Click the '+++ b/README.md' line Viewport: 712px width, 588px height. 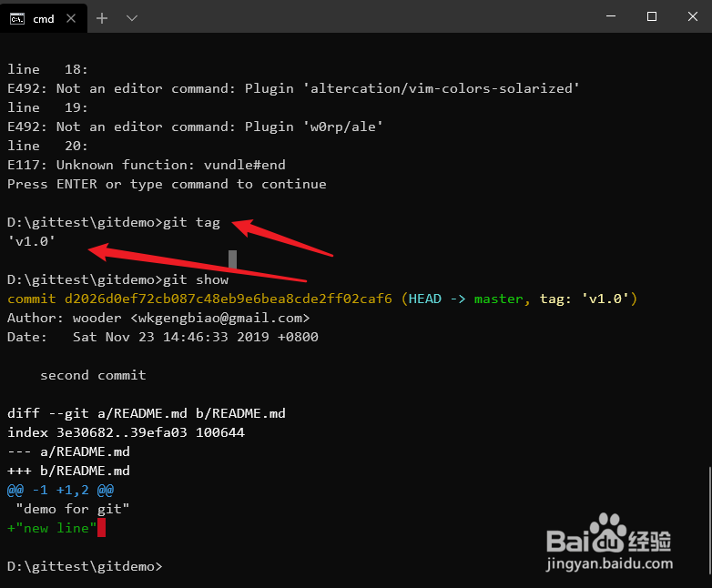pos(68,471)
